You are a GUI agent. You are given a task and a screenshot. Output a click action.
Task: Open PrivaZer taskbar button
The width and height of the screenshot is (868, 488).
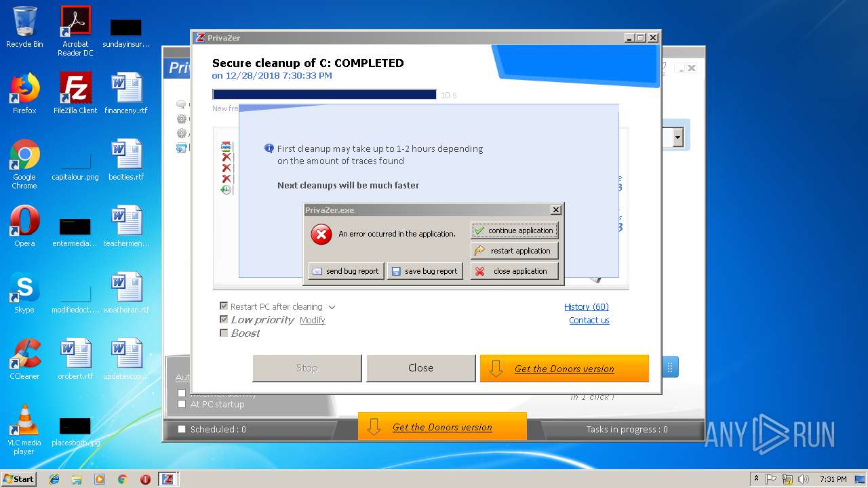(x=167, y=479)
